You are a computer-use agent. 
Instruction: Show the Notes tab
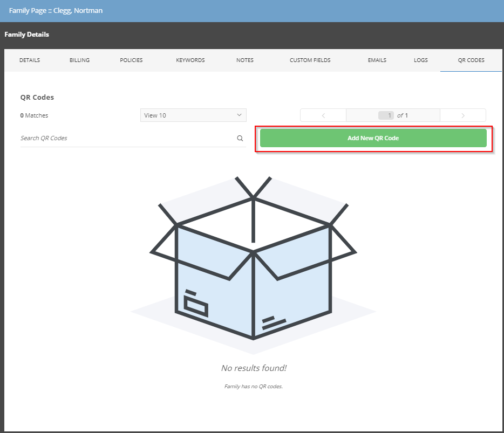pyautogui.click(x=244, y=60)
